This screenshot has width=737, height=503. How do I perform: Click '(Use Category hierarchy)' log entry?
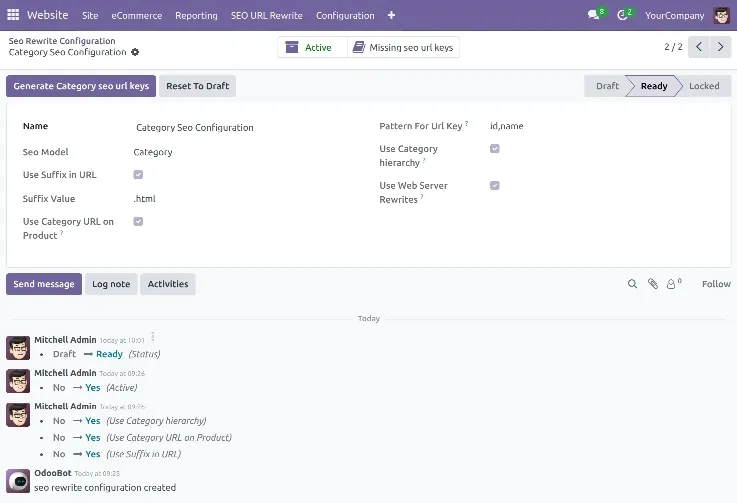(156, 421)
